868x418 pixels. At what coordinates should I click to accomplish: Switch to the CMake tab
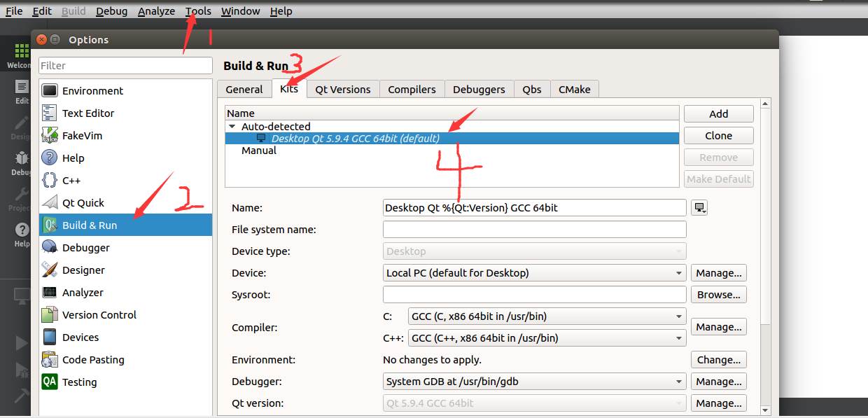[x=575, y=90]
